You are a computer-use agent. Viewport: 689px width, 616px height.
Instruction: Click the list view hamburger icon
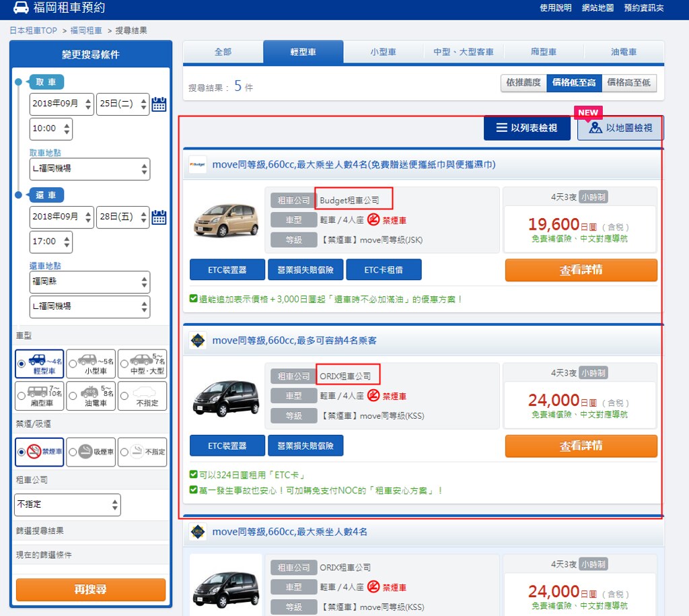click(501, 127)
